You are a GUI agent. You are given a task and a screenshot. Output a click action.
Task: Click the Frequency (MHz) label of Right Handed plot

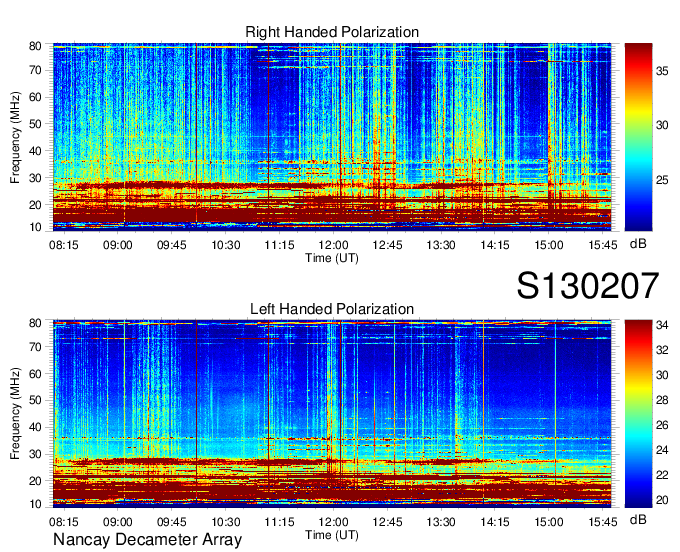tap(15, 137)
